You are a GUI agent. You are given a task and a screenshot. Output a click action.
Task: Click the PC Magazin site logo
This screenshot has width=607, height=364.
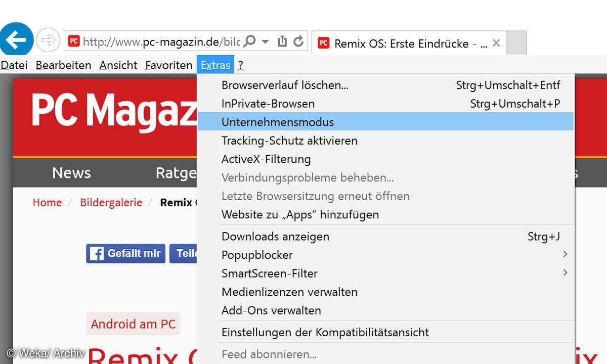coord(114,112)
